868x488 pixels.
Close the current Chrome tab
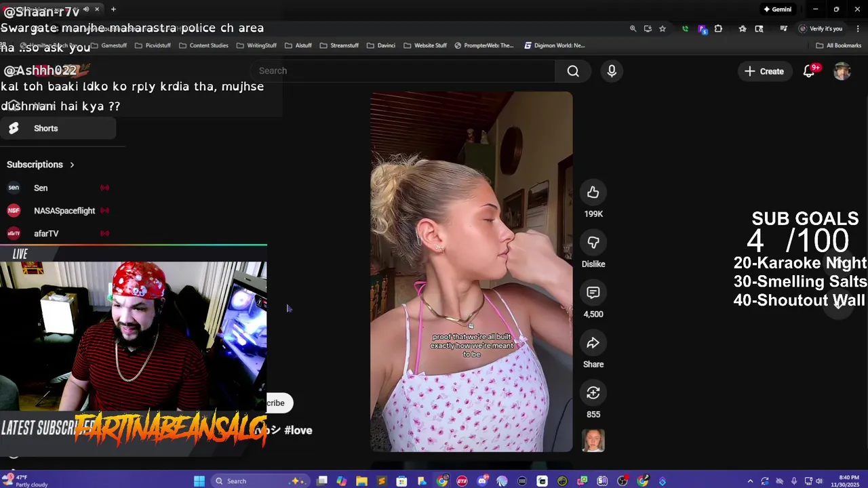coord(97,9)
